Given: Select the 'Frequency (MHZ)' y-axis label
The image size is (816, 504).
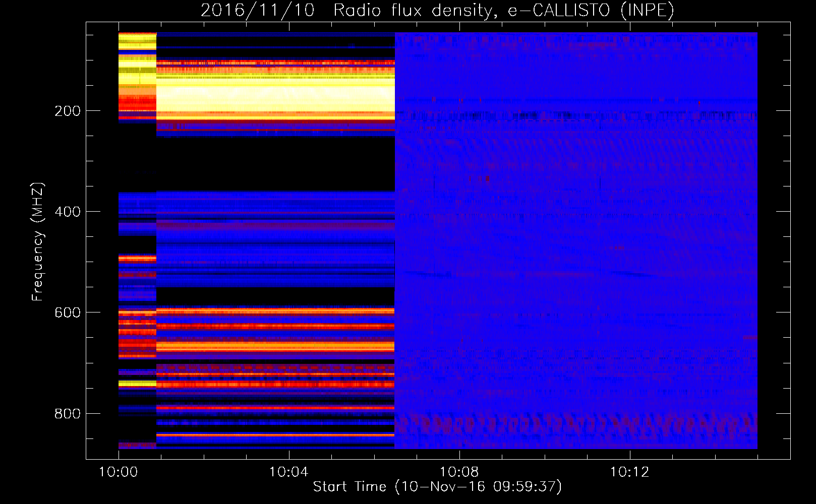Looking at the screenshot, I should [x=38, y=242].
